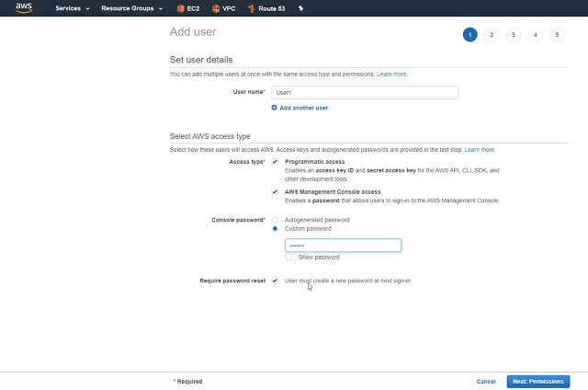Open the EC2 service shortcut
Image resolution: width=588 pixels, height=390 pixels.
[x=190, y=8]
